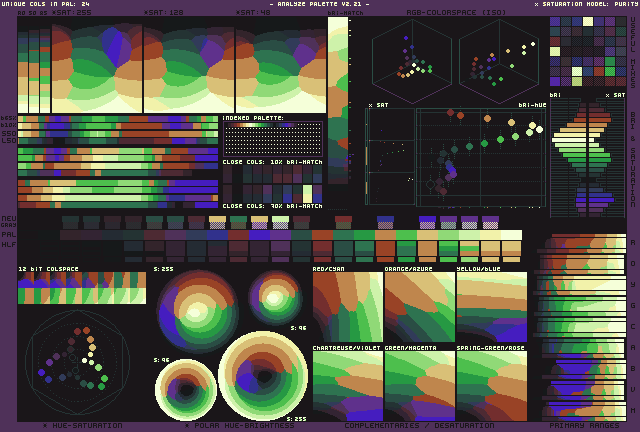Viewport: 640px width, 432px height.
Task: Click the 'PAL' row label
Action: (x=9, y=234)
